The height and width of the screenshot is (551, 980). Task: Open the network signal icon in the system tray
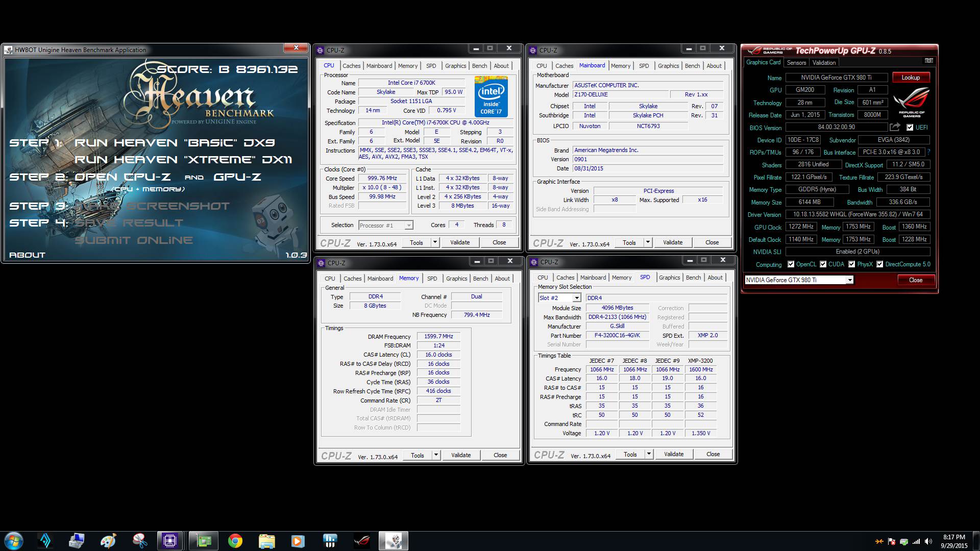coord(916,541)
